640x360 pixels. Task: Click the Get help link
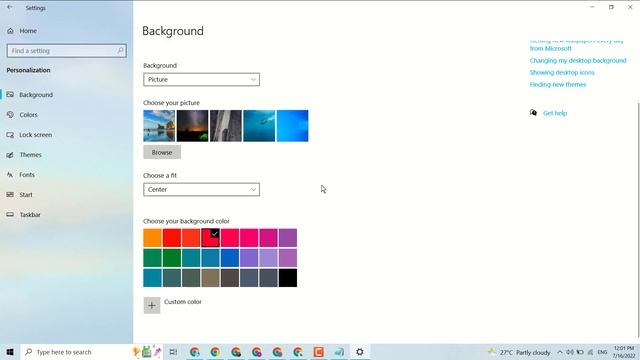555,113
